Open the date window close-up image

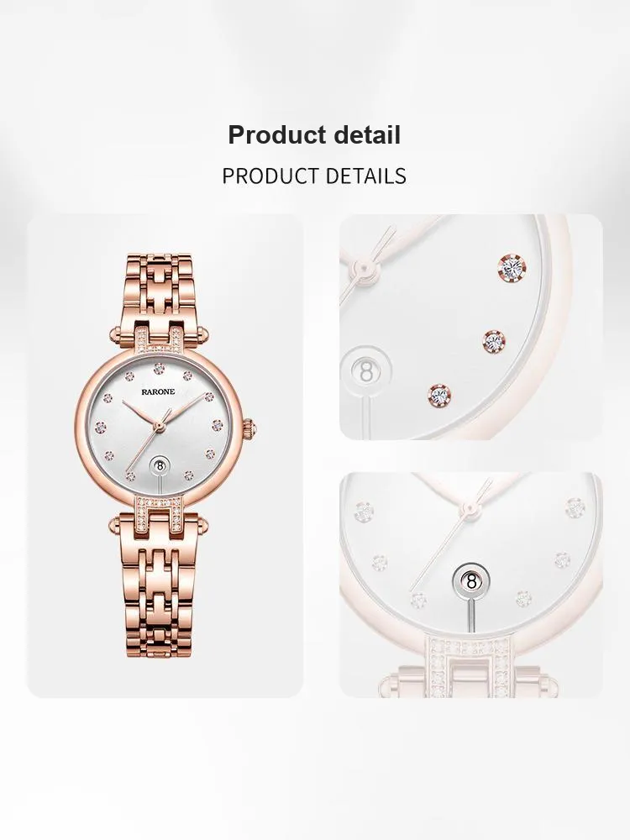(x=471, y=585)
